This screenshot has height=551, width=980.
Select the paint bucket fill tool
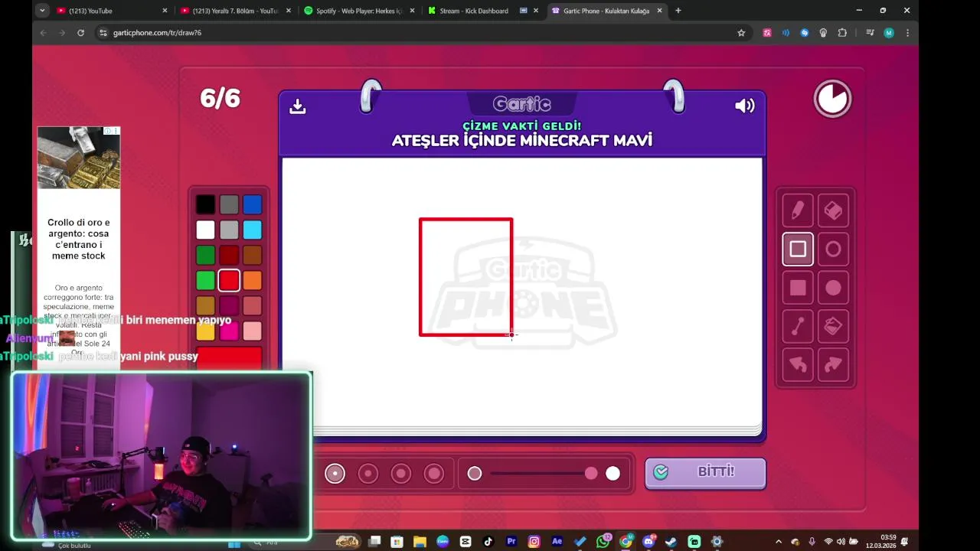coord(833,327)
